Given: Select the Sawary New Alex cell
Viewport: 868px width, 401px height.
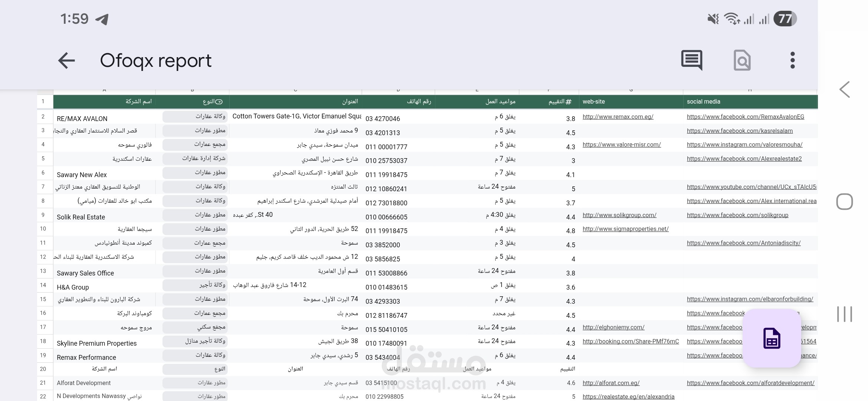Looking at the screenshot, I should [x=104, y=173].
